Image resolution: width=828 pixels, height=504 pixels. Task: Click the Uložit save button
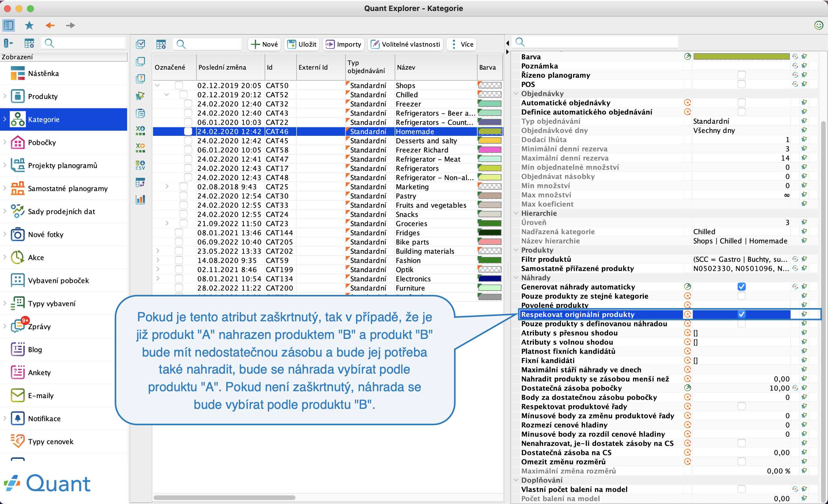[x=302, y=44]
